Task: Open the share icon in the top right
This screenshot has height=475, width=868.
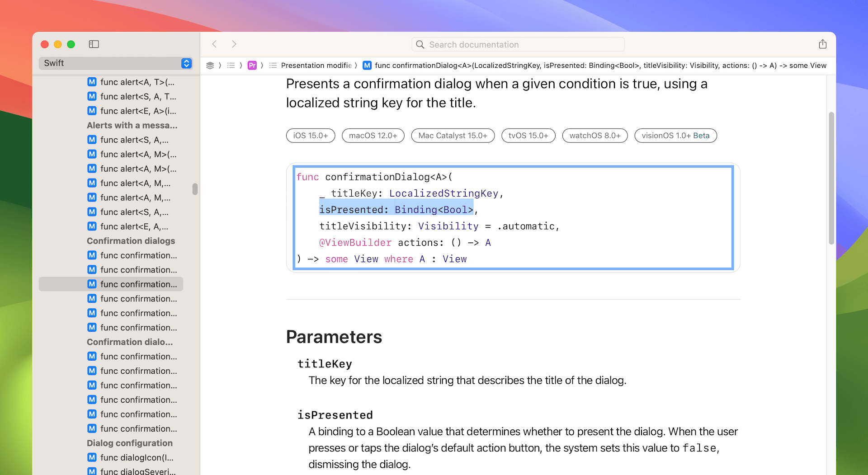Action: click(x=823, y=44)
